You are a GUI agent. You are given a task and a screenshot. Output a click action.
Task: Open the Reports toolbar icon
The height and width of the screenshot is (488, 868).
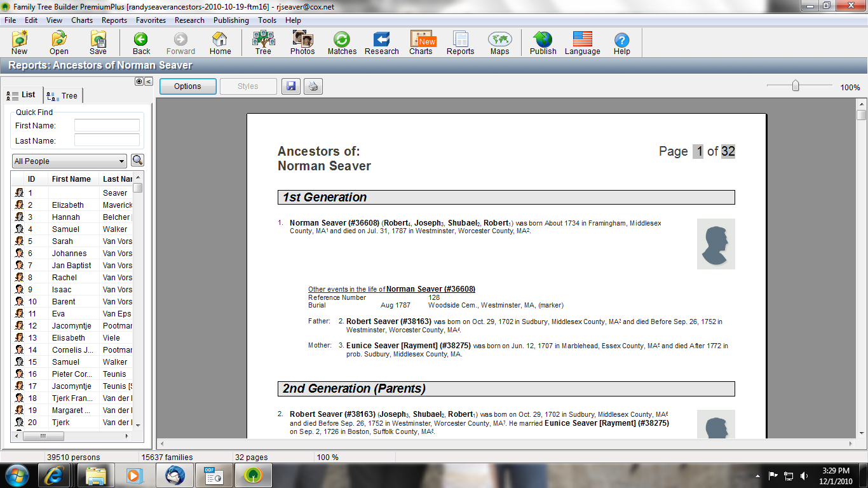point(460,43)
